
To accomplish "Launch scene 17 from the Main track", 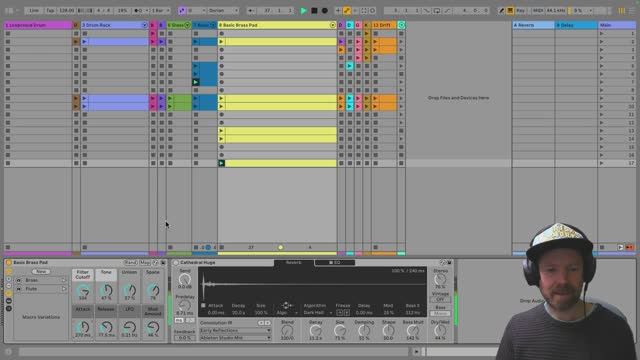I will click(x=601, y=163).
